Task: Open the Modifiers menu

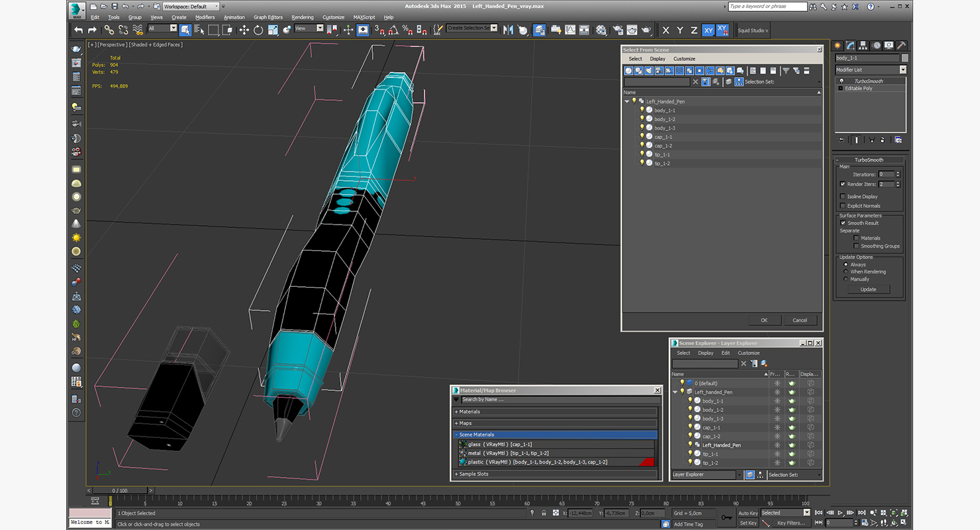Action: 205,17
